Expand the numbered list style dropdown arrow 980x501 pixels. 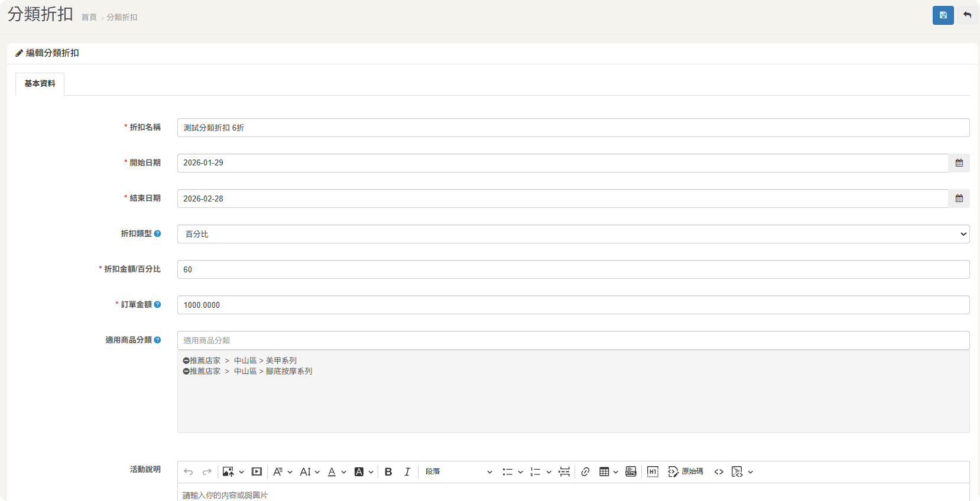549,472
